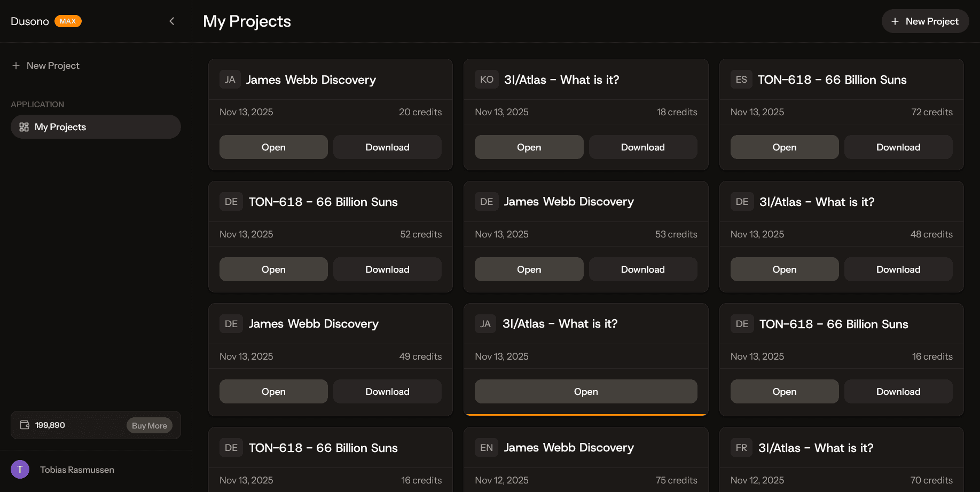This screenshot has height=492, width=980.
Task: Download the 72-credit TON-618 project
Action: [898, 147]
